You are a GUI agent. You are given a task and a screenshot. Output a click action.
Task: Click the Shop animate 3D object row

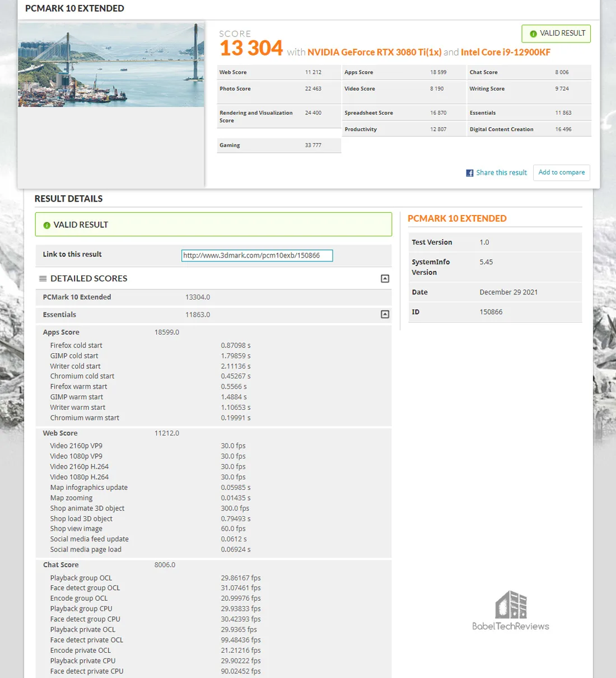[x=213, y=508]
